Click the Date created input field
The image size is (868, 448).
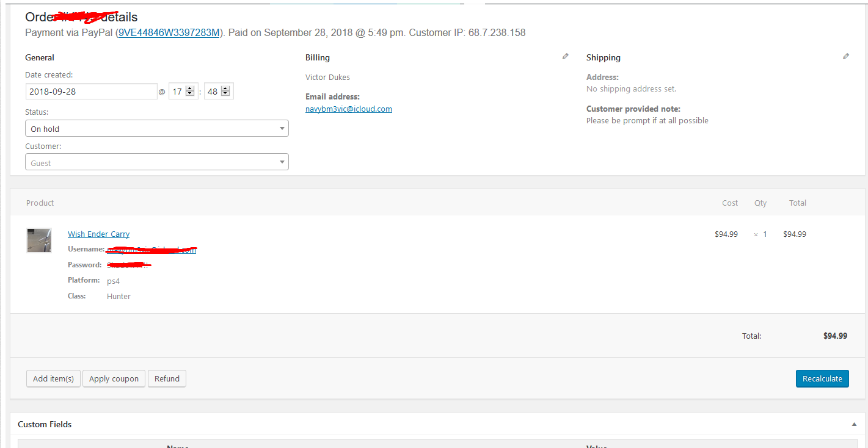click(x=92, y=92)
